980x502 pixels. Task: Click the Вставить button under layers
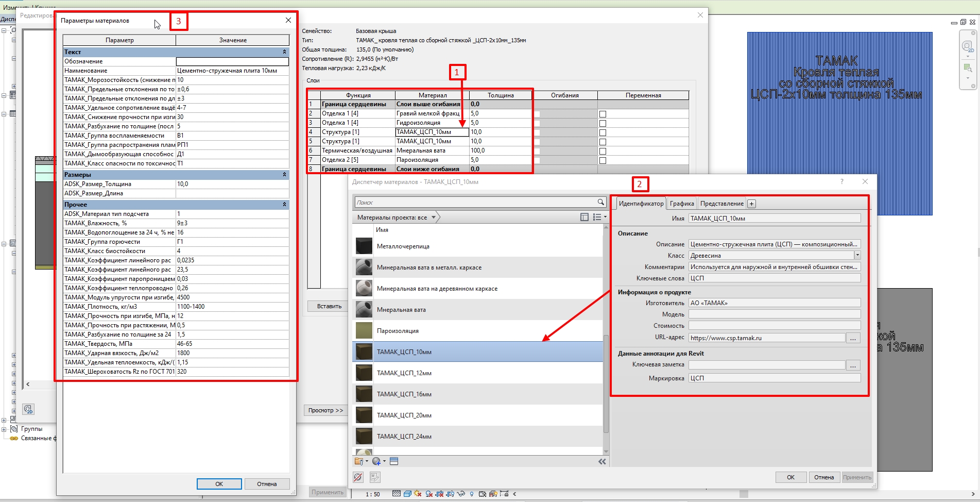[x=329, y=306]
